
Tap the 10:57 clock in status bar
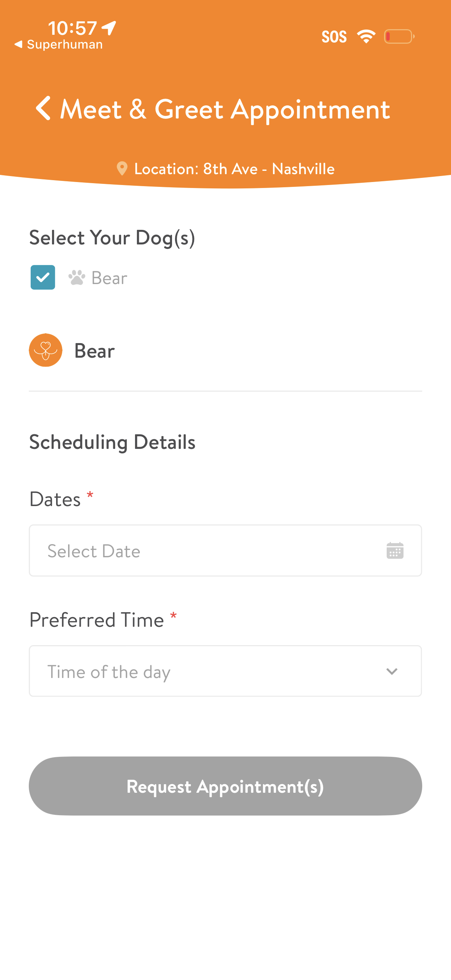point(72,28)
